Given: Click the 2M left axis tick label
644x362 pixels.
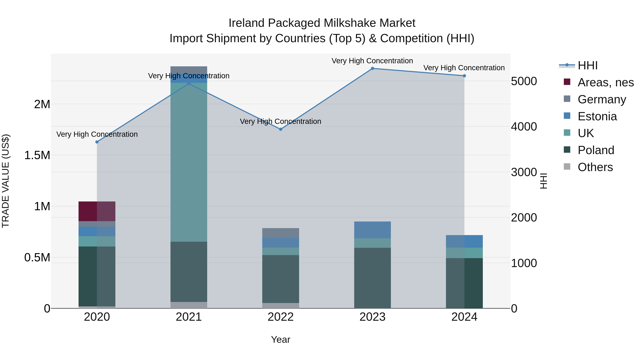Looking at the screenshot, I should click(x=42, y=104).
